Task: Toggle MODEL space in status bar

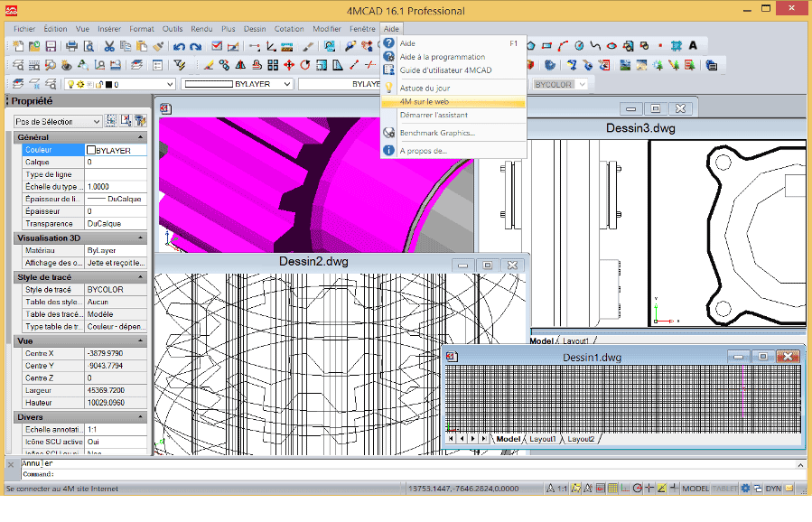Action: tap(695, 489)
